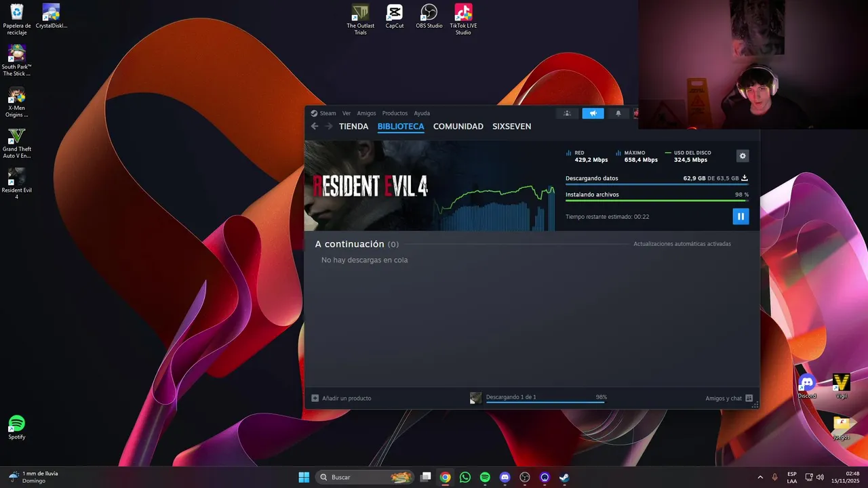Select the Discord desktop shortcut
The image size is (868, 488).
coord(807,386)
